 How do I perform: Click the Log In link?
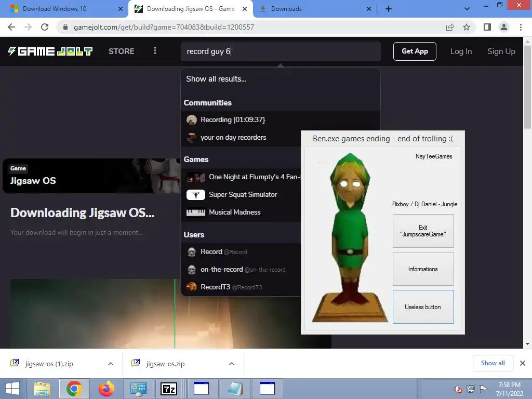461,51
